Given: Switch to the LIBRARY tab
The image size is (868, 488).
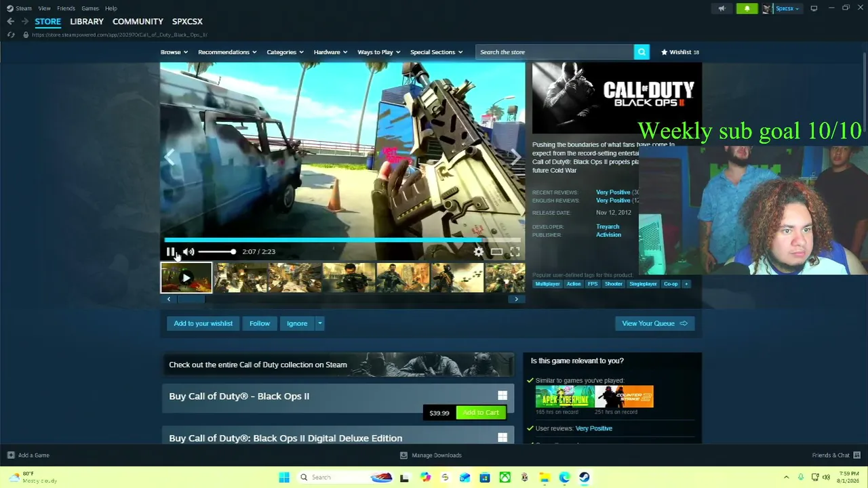Looking at the screenshot, I should [x=87, y=22].
